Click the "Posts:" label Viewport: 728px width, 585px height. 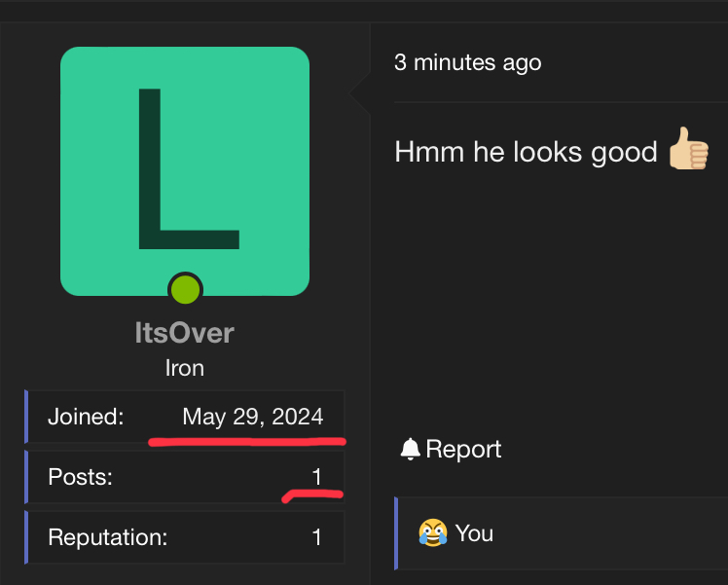pos(79,477)
